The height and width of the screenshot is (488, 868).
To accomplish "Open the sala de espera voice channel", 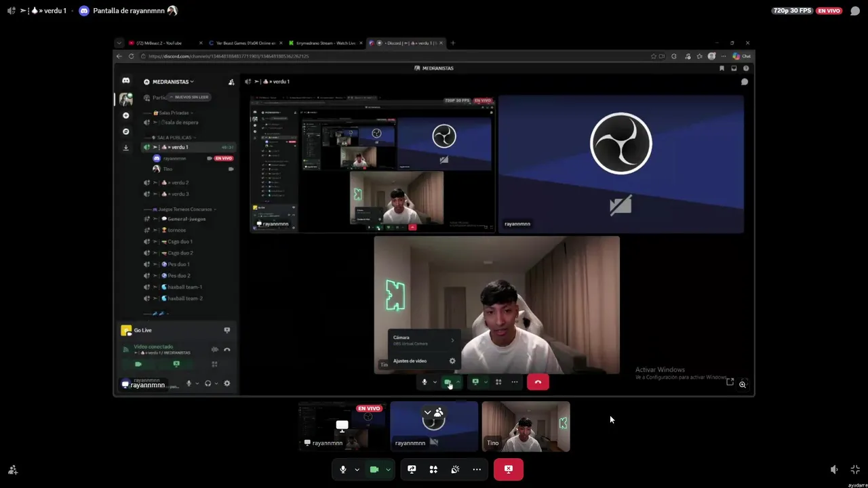I will 189,123.
